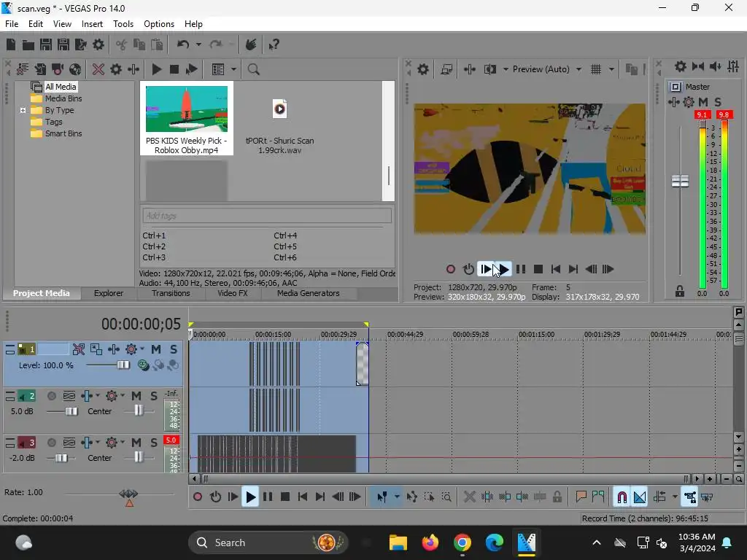Open split-screen view in Video Preview
The width and height of the screenshot is (747, 560).
(x=489, y=69)
